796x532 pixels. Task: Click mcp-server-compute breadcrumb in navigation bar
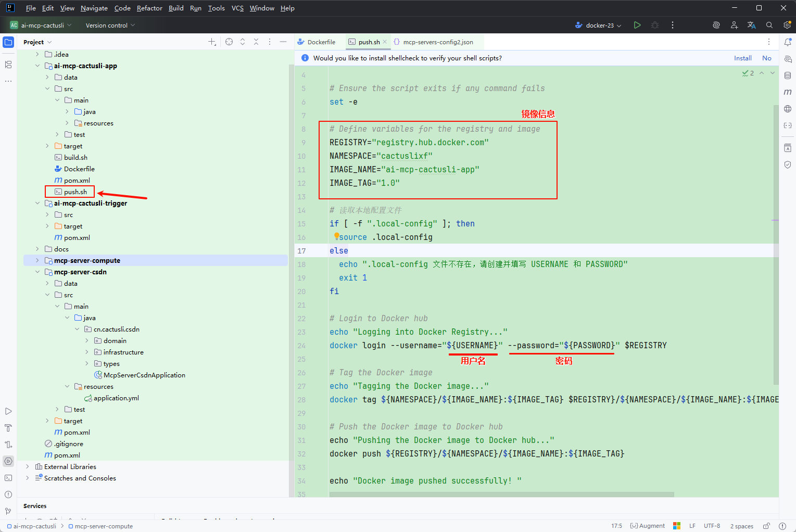(99, 526)
